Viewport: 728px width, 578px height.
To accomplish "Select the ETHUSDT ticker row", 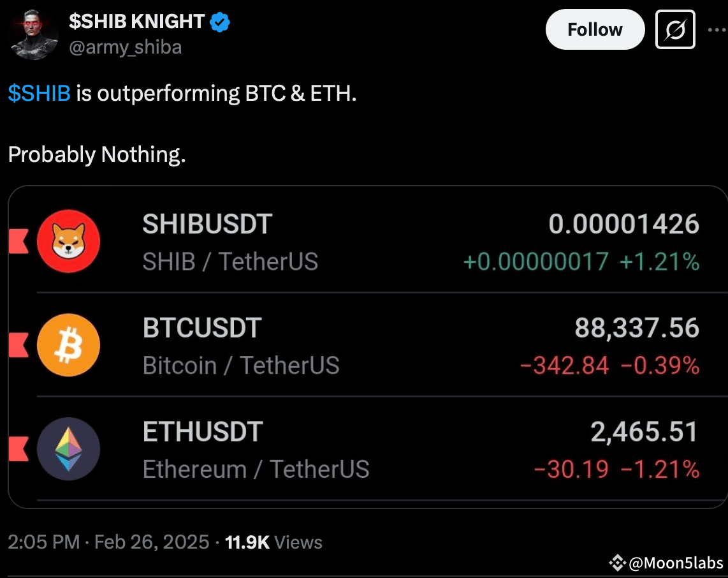I will 382,449.
